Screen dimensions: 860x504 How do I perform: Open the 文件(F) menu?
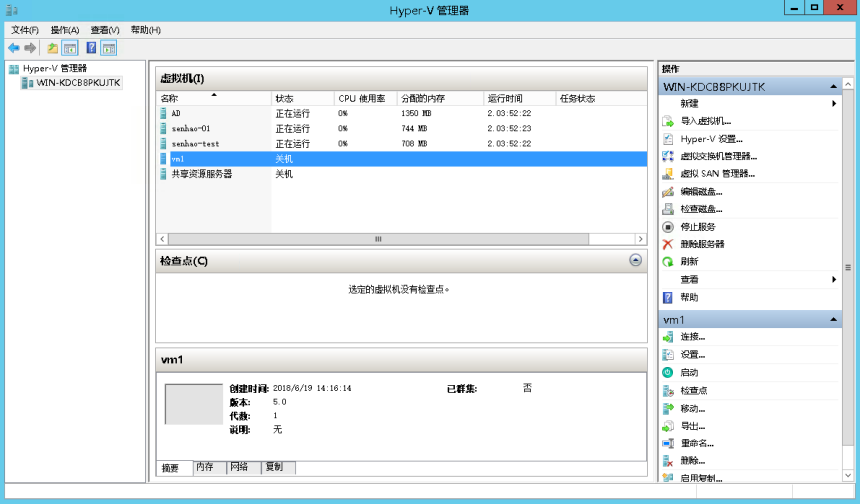[25, 30]
